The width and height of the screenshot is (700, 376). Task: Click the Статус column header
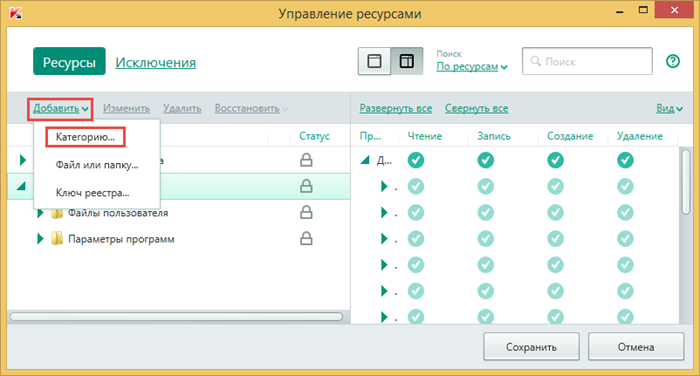tap(314, 136)
